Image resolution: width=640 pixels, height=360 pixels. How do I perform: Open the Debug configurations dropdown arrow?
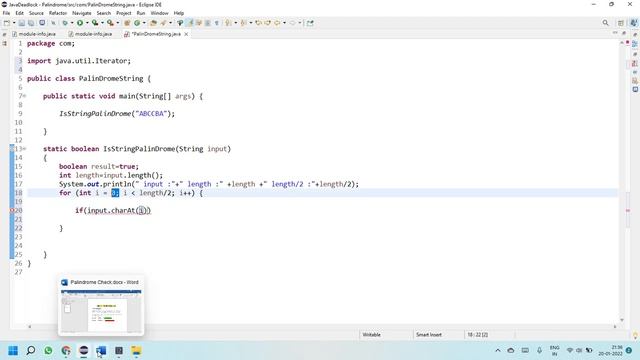click(x=72, y=23)
